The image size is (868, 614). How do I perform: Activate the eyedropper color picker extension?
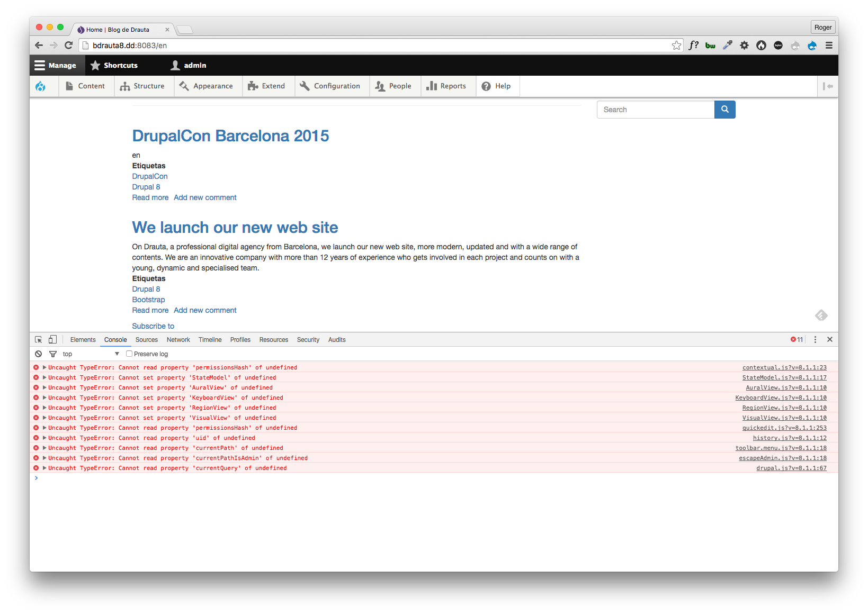click(728, 46)
